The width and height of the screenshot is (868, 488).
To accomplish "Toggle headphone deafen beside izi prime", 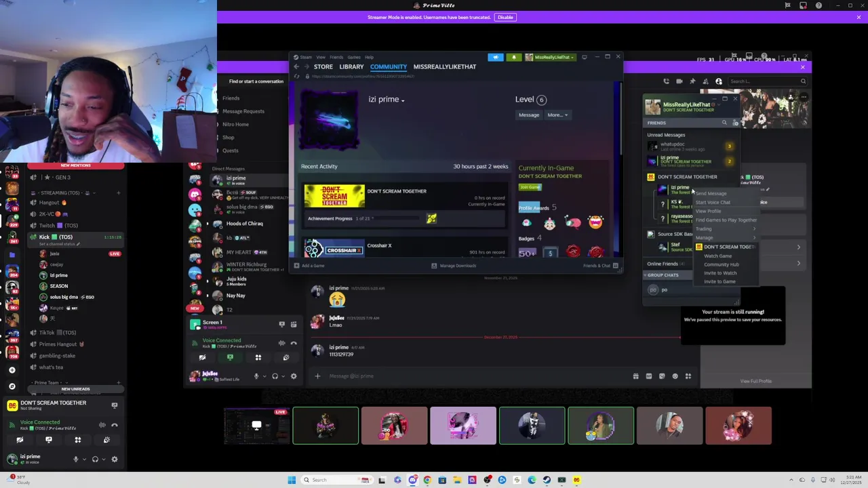I will 95,459.
